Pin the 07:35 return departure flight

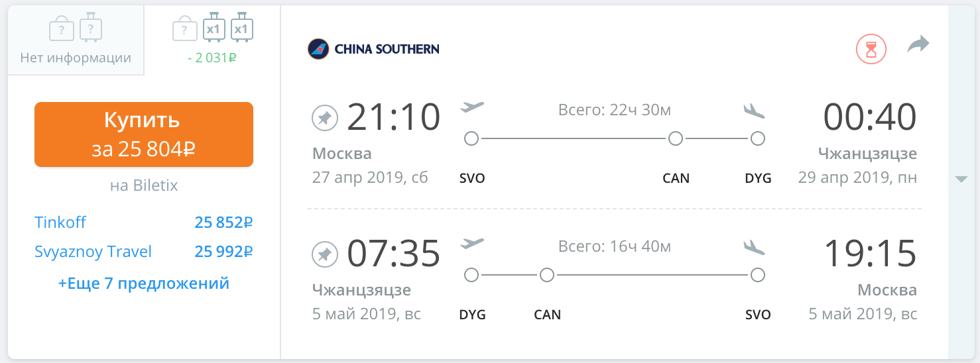[x=325, y=254]
